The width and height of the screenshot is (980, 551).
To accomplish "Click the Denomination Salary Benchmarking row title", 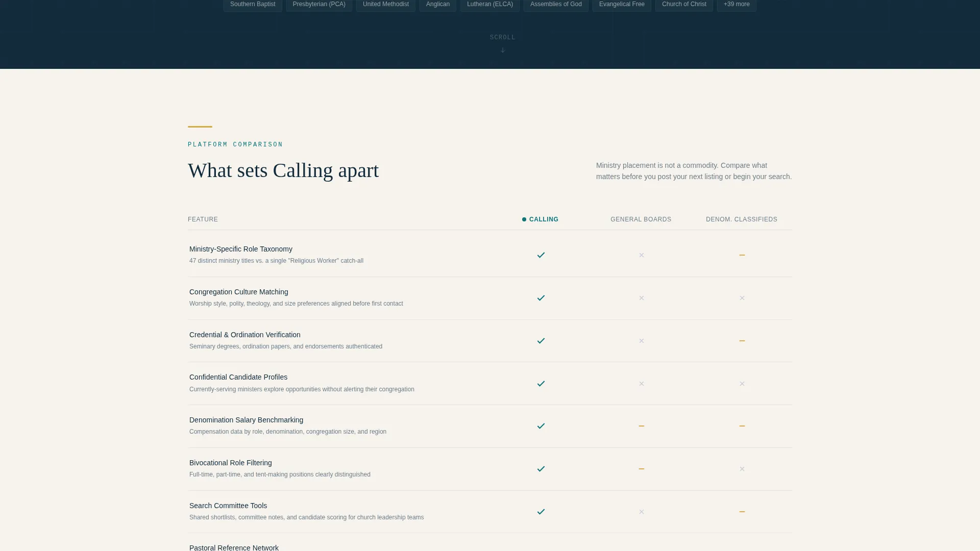I will tap(246, 420).
